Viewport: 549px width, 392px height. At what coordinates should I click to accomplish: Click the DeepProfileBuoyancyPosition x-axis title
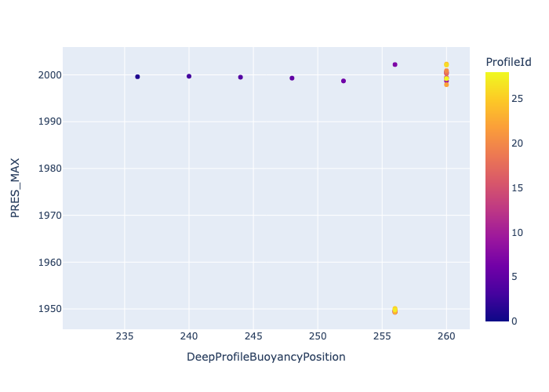266,357
